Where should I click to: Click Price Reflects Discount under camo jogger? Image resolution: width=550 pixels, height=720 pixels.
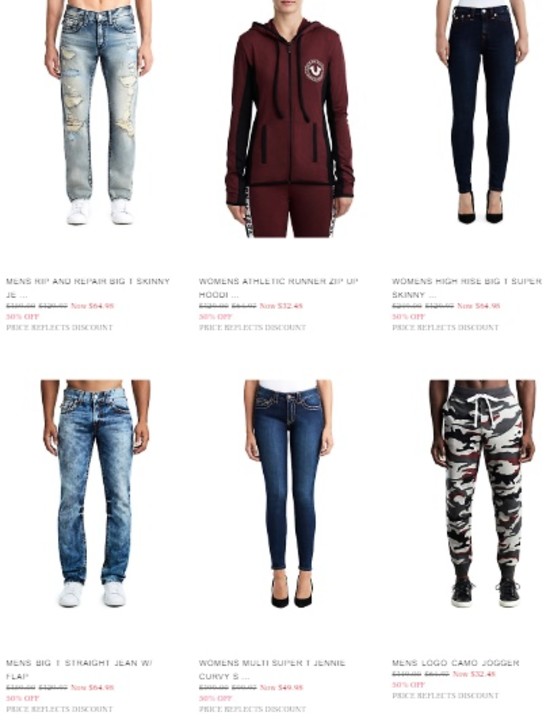click(x=445, y=696)
